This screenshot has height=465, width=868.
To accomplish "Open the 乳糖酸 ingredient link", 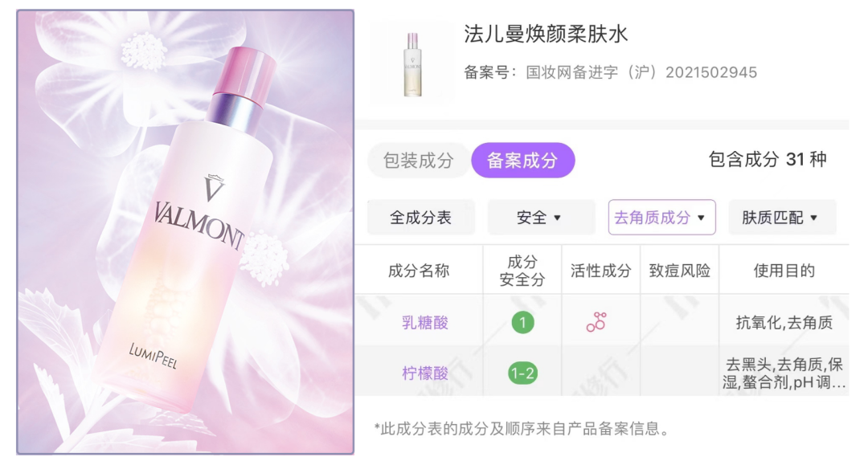I will pos(424,322).
